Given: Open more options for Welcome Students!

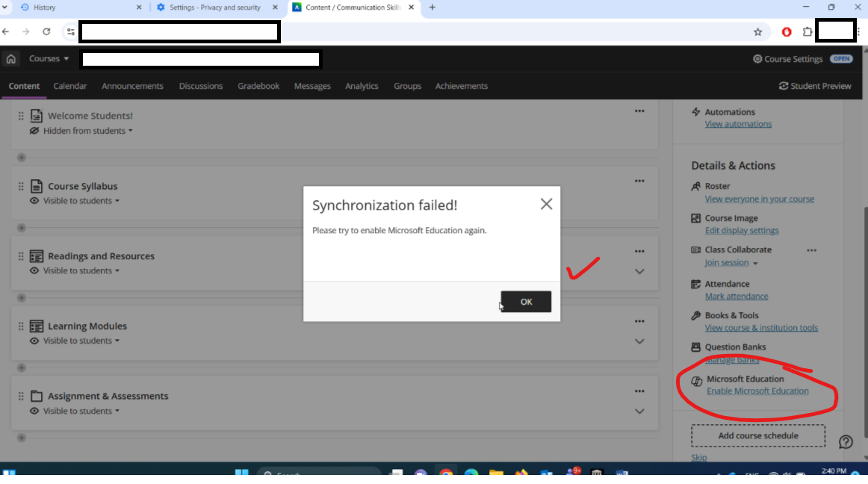Looking at the screenshot, I should [x=639, y=111].
